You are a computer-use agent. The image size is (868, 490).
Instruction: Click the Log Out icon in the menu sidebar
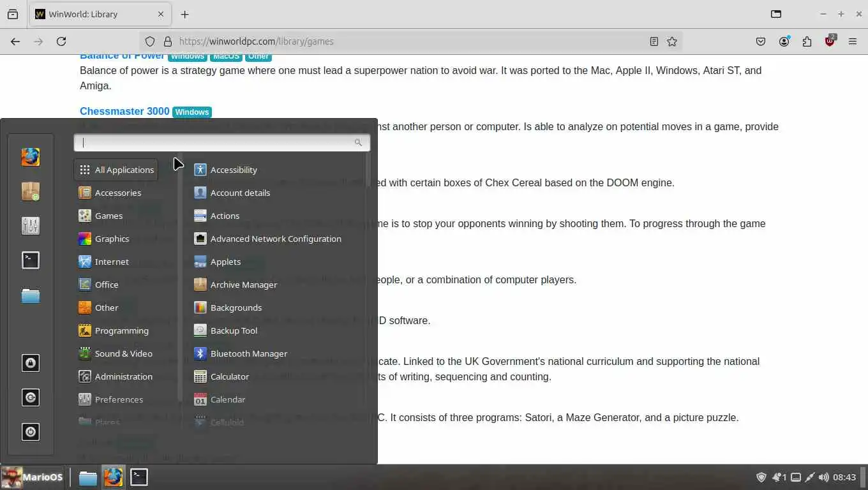[x=31, y=397]
